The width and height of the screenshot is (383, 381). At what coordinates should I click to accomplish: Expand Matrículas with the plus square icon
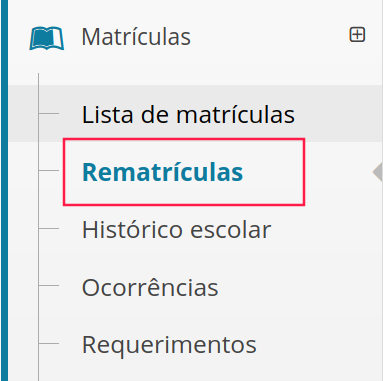(357, 35)
